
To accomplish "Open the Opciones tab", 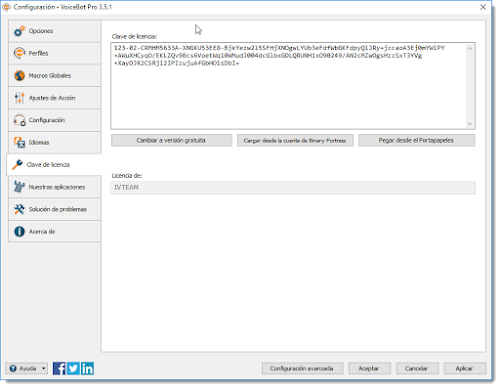I will [55, 31].
